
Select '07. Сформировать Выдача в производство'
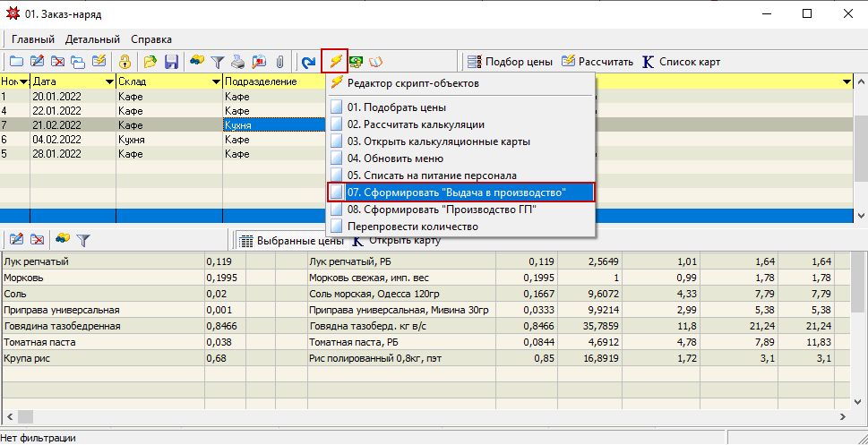coord(456,192)
